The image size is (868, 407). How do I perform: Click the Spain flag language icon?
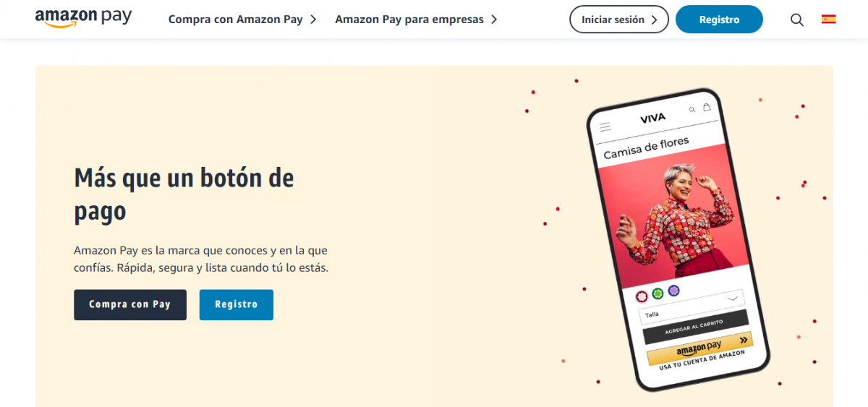(x=829, y=20)
